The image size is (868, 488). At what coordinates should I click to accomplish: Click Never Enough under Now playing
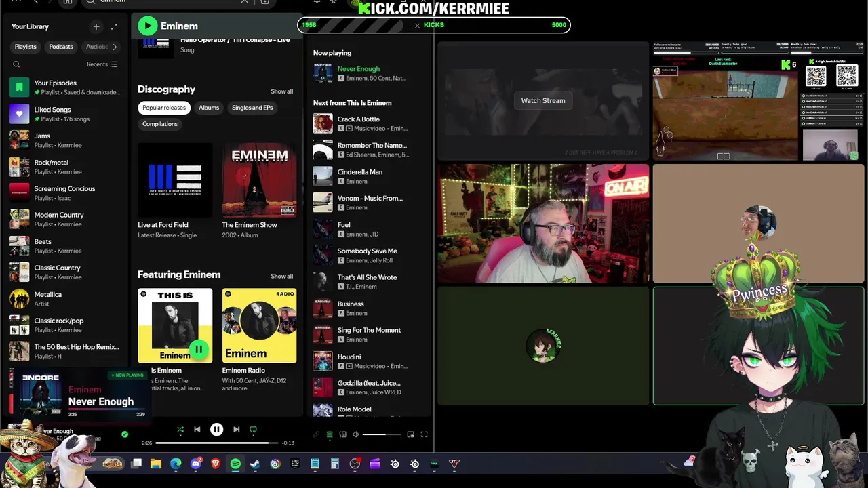[359, 68]
